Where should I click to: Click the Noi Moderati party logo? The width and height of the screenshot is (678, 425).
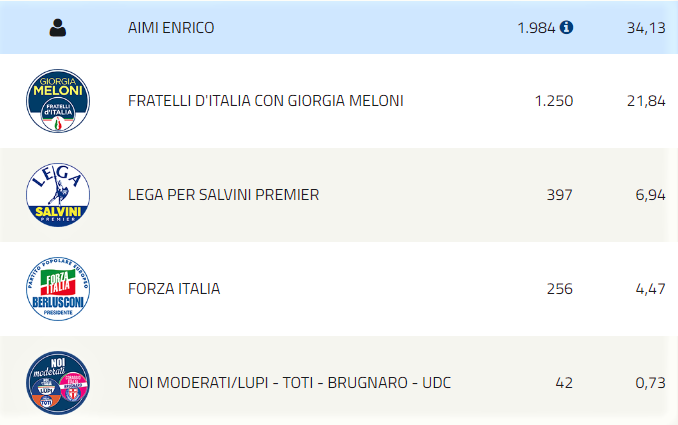tap(58, 383)
